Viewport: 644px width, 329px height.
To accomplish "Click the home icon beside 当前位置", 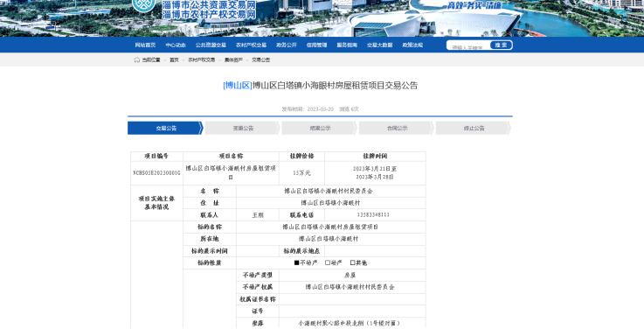I will [137, 60].
